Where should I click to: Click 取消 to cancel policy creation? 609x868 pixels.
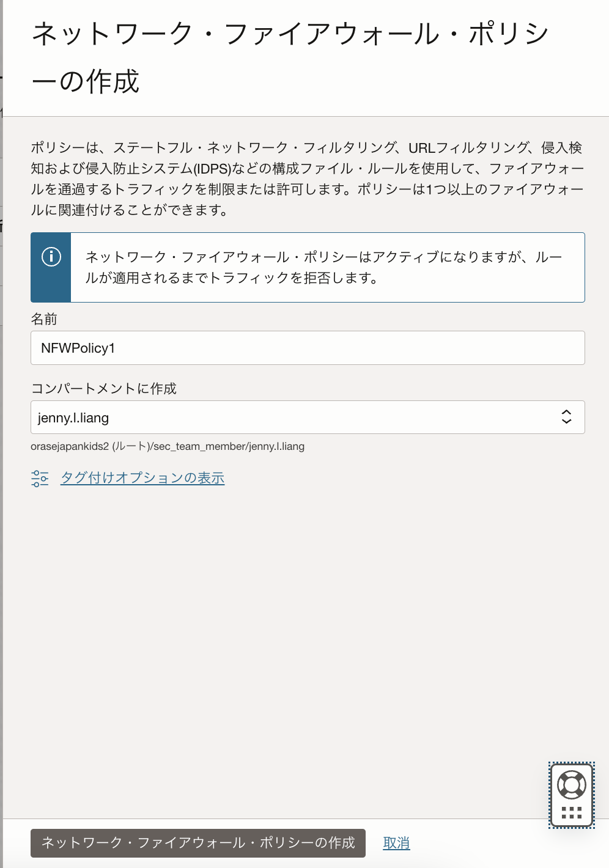point(396,843)
